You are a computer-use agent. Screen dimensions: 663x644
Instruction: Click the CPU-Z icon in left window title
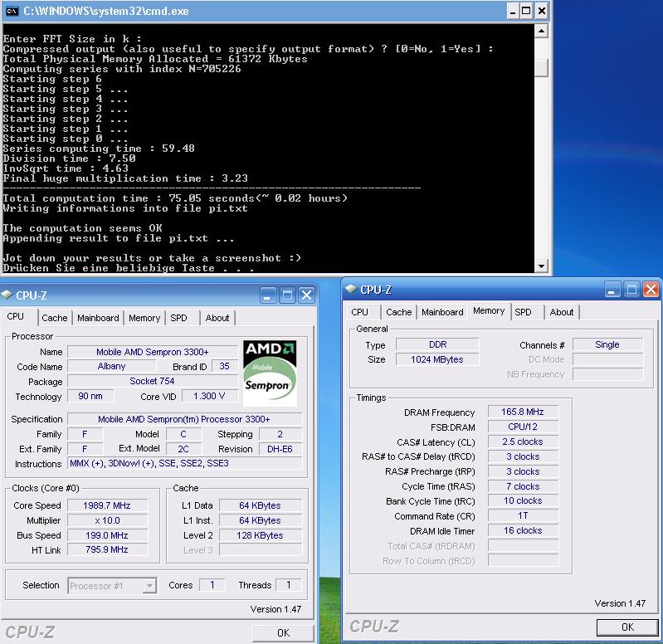pos(7,295)
